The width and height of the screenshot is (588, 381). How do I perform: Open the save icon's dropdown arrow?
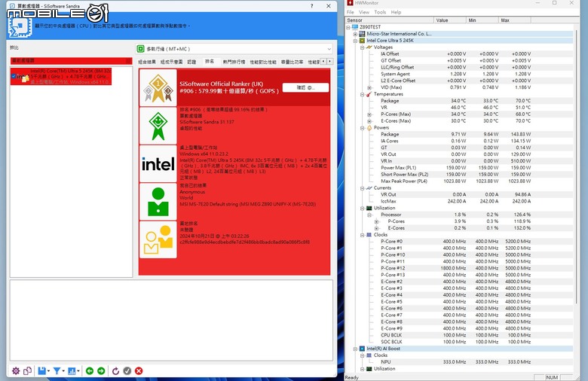pyautogui.click(x=48, y=371)
